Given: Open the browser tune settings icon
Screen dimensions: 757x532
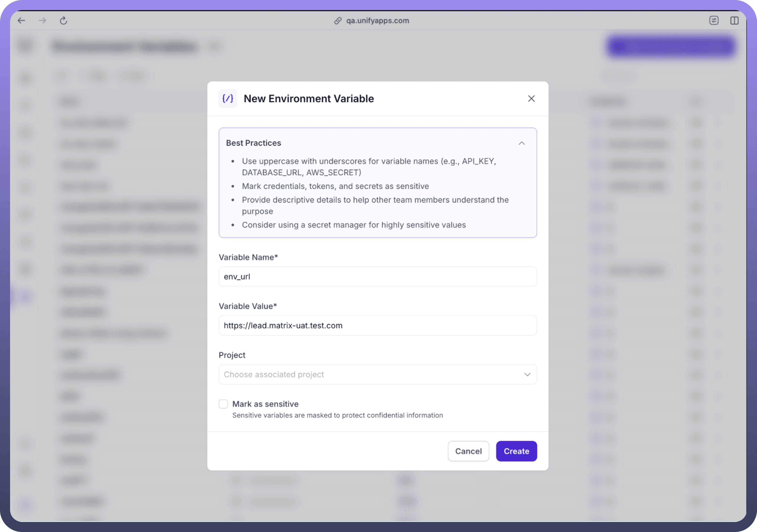Looking at the screenshot, I should 714,20.
